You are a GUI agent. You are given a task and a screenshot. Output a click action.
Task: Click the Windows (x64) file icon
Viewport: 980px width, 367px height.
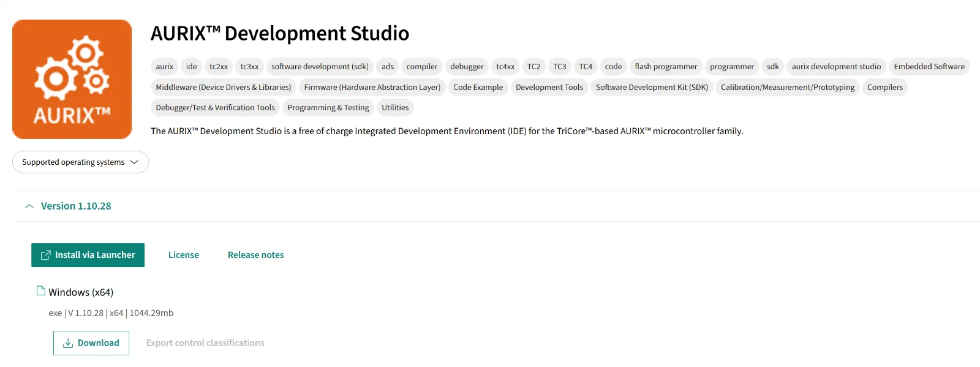[41, 291]
